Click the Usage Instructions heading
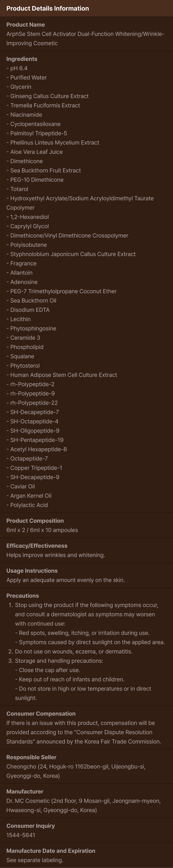 pyautogui.click(x=32, y=570)
